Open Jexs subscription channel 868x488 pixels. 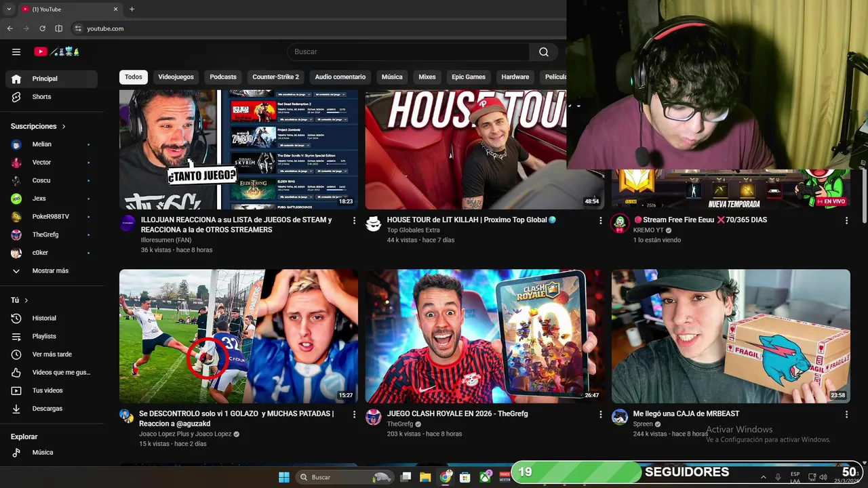click(52, 199)
